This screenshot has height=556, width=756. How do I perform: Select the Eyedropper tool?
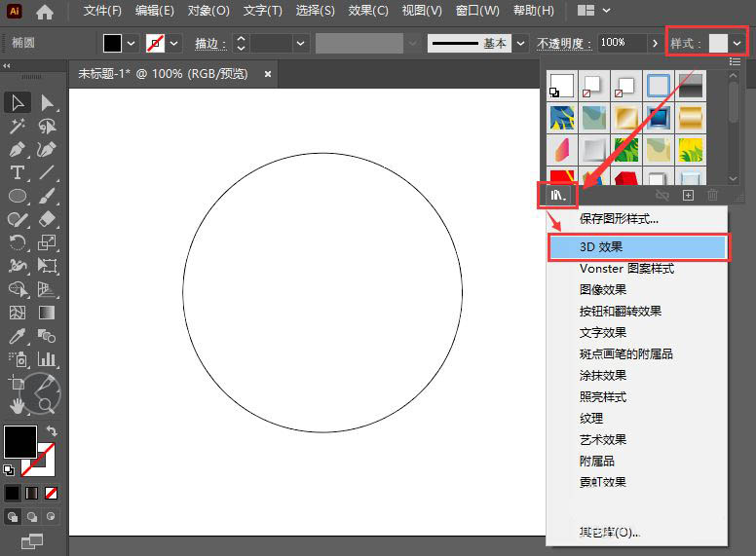click(x=18, y=336)
